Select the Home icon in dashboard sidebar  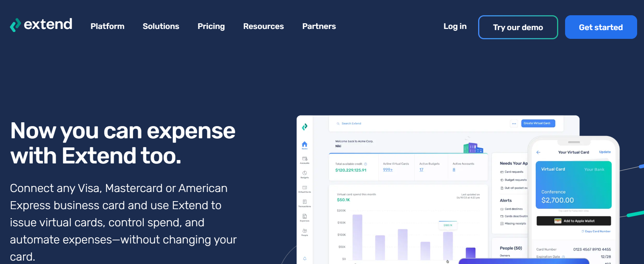(x=305, y=144)
